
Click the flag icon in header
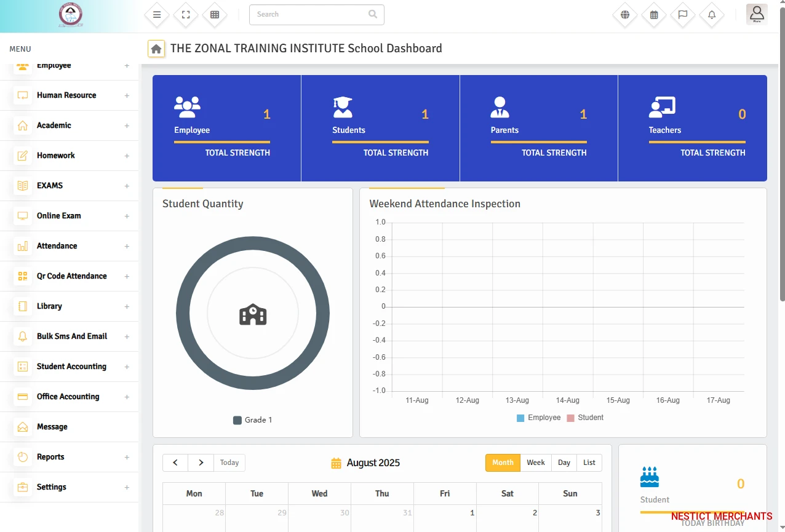pyautogui.click(x=683, y=15)
